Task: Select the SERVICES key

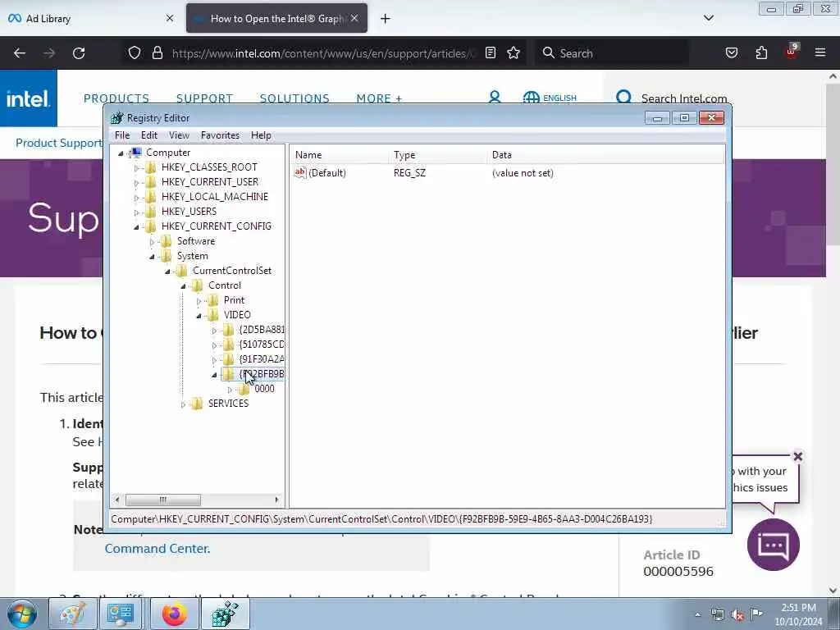Action: click(x=228, y=404)
